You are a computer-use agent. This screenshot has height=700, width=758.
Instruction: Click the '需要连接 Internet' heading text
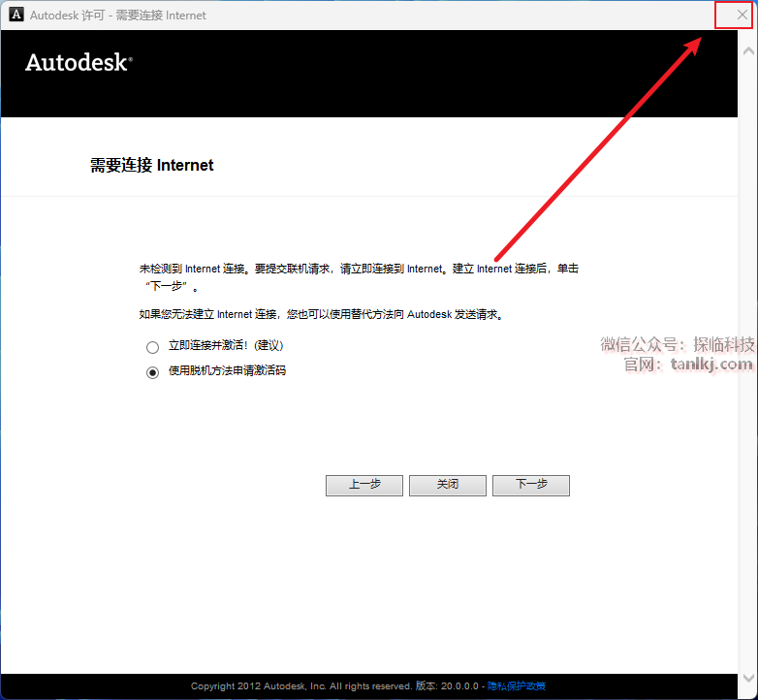[152, 166]
